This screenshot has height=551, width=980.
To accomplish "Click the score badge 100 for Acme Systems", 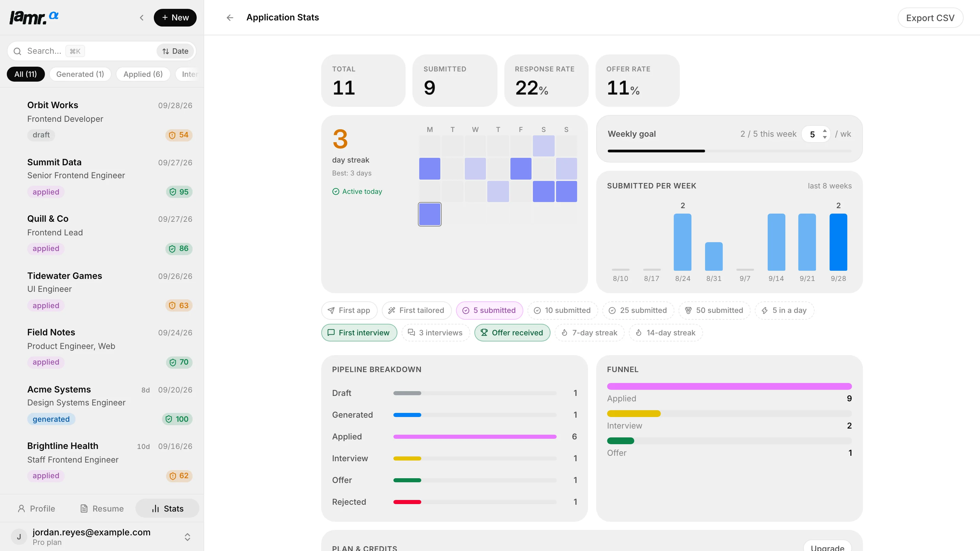I will [x=177, y=419].
